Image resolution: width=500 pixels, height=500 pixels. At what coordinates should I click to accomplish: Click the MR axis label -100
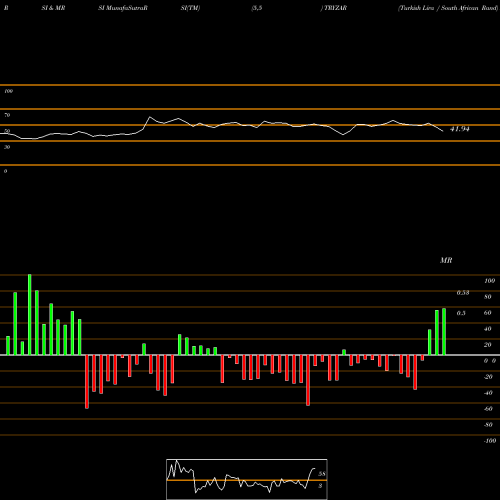490,441
